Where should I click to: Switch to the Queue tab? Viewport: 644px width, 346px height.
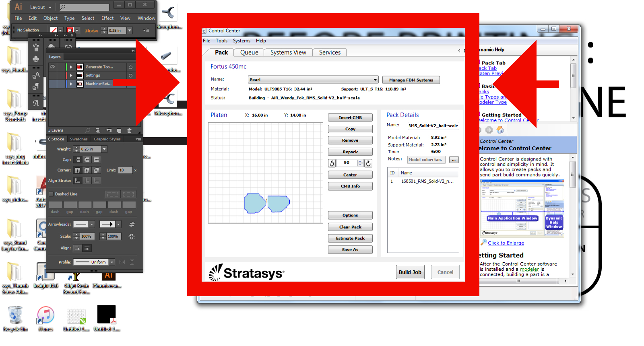(x=249, y=52)
